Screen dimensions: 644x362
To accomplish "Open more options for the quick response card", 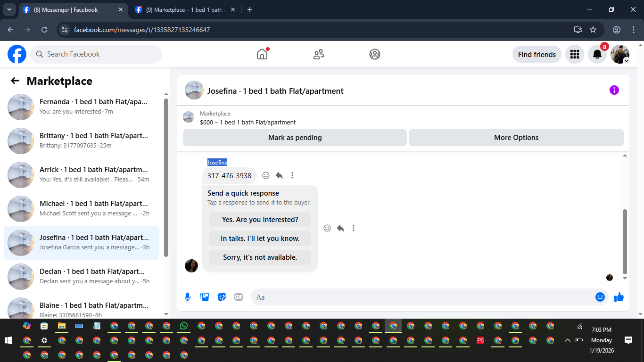I will 354,228.
